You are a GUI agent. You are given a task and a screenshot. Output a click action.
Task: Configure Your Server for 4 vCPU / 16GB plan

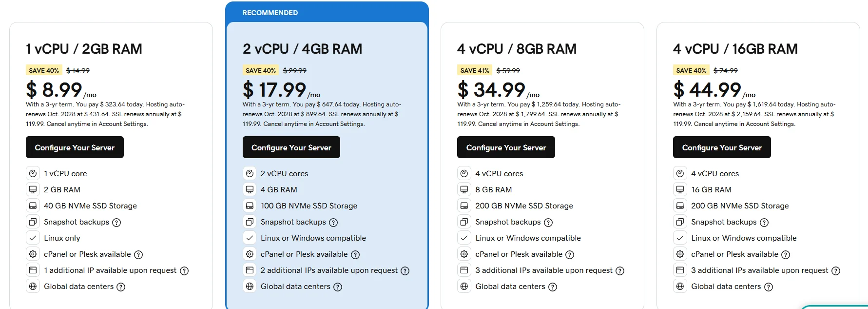tap(722, 147)
